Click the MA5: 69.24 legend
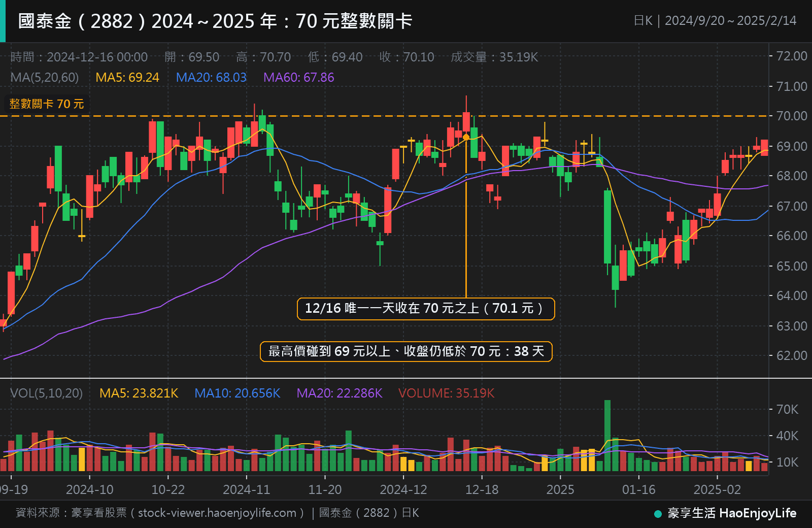The height and width of the screenshot is (528, 812). point(127,78)
